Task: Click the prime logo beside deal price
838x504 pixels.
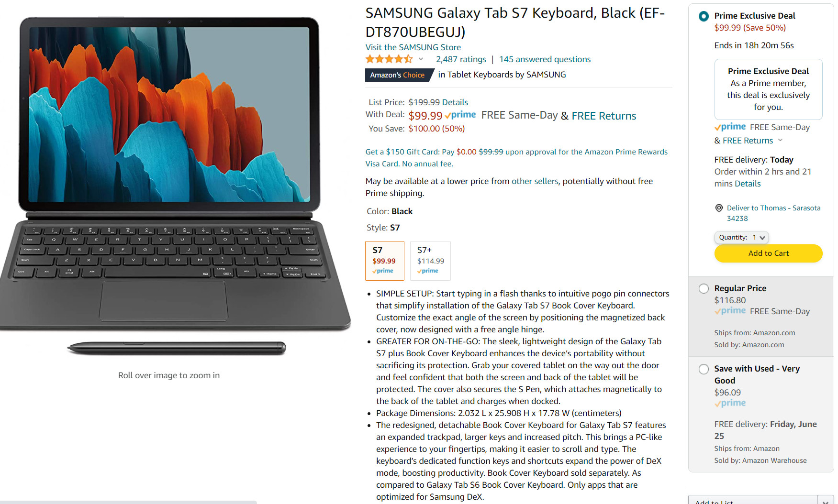Action: coord(460,115)
